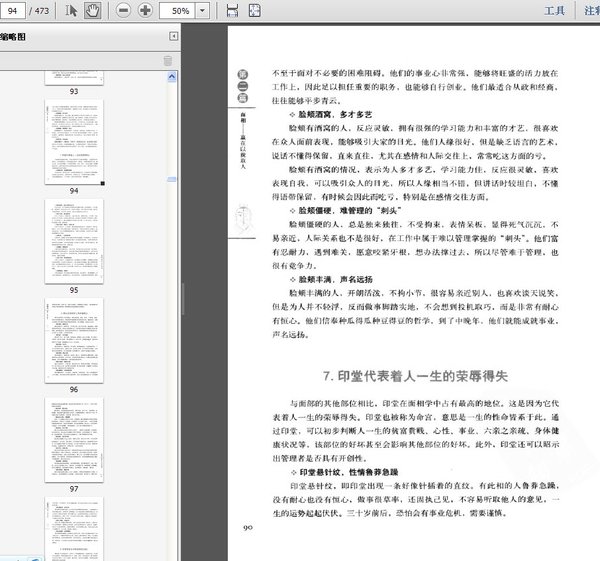Collapse the thumbnails panel with arrow button
Viewport: 600px width, 561px height.
point(173,36)
